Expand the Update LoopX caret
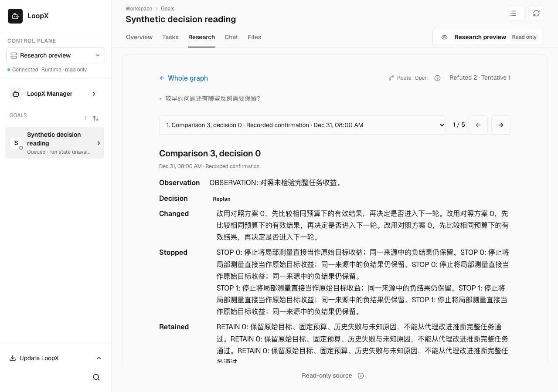The width and height of the screenshot is (558, 392). tap(99, 358)
